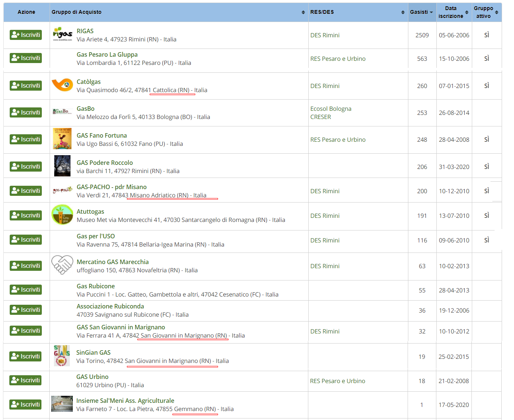Subscribe to Gas Pesaro La Gluppa

(x=26, y=58)
